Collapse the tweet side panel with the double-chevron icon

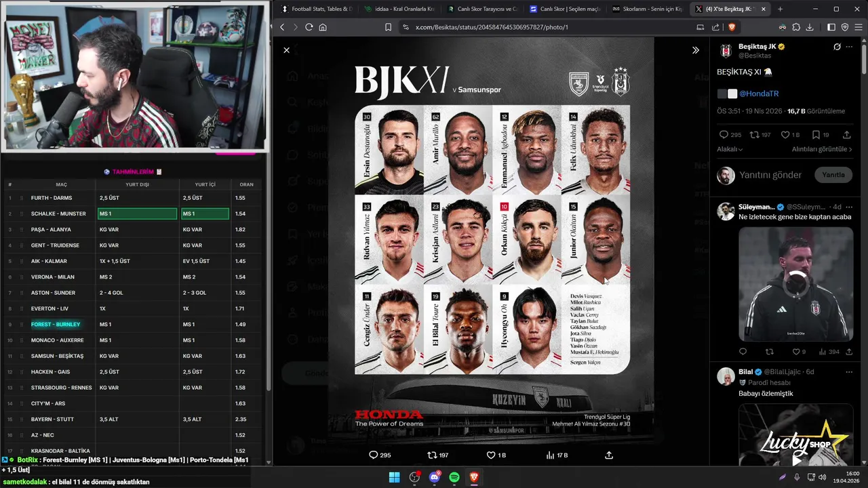pyautogui.click(x=696, y=50)
